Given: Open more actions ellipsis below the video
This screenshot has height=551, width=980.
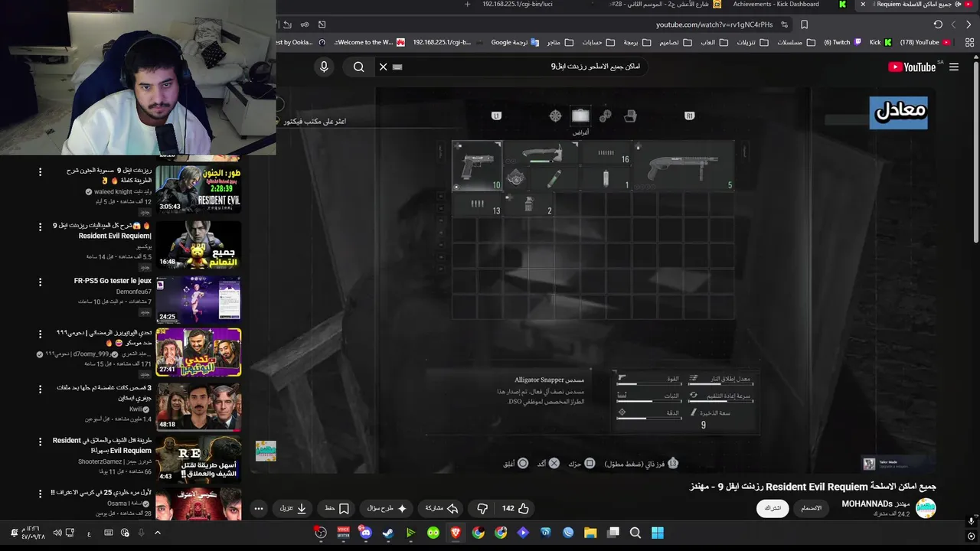Looking at the screenshot, I should (x=259, y=508).
